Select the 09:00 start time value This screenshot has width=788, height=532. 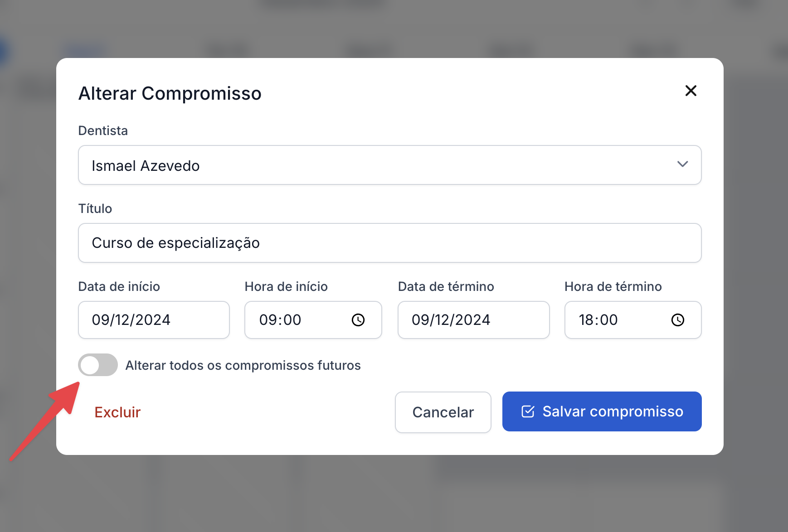280,320
